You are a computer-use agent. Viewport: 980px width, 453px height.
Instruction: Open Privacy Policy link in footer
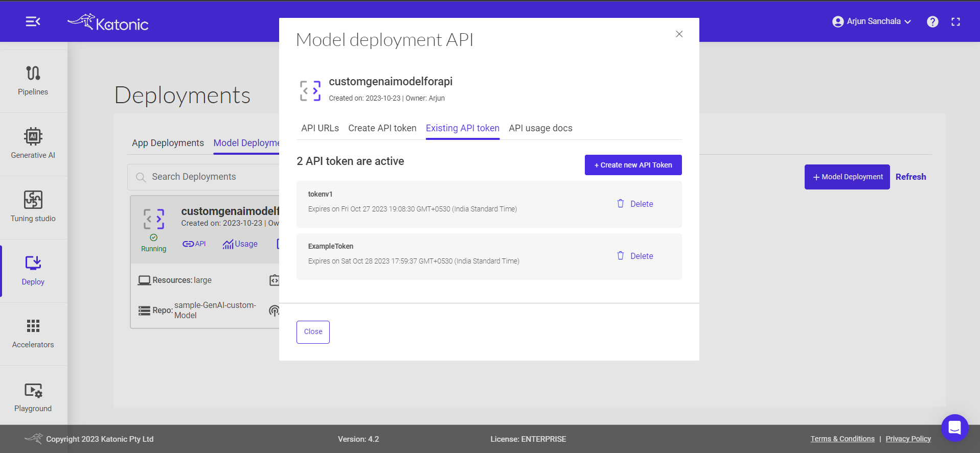click(908, 439)
